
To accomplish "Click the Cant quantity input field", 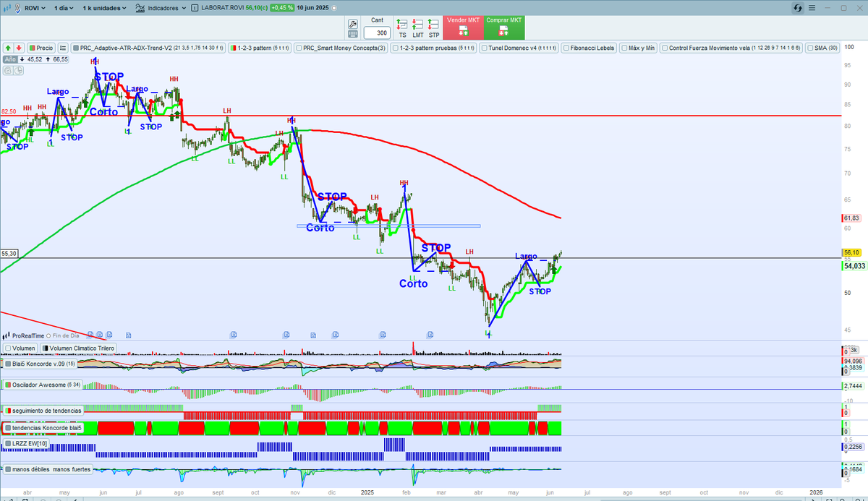I will 376,33.
